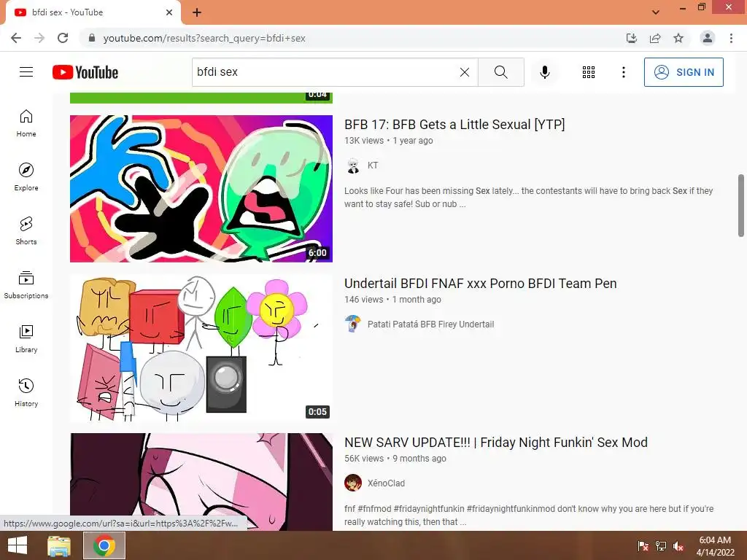Open the Windows Start button
Screen dimensions: 747x560
tap(18, 545)
